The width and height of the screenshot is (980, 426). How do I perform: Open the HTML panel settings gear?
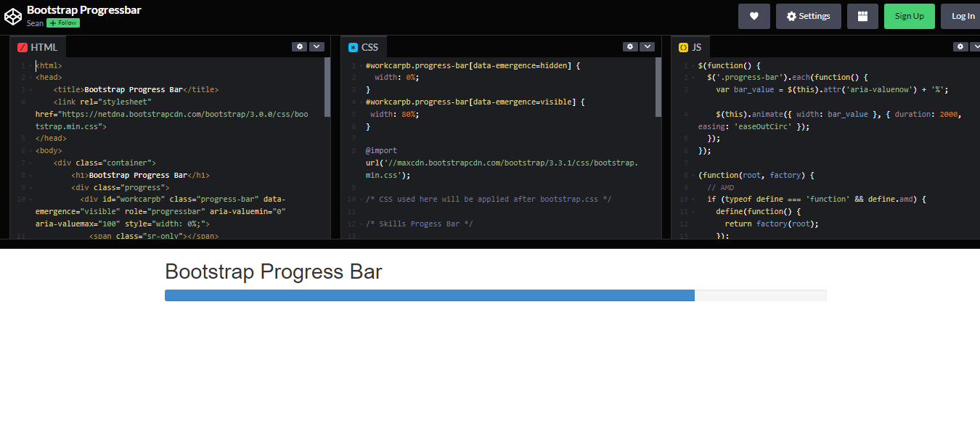(x=300, y=46)
